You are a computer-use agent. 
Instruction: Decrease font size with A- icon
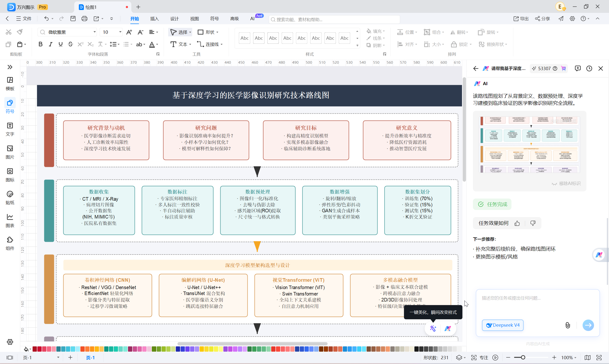pos(140,32)
